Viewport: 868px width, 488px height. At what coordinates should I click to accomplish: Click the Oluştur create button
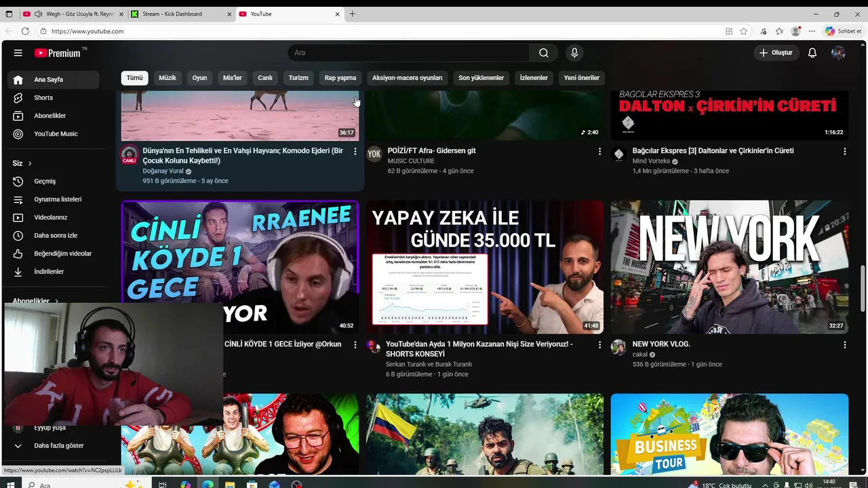(x=776, y=53)
